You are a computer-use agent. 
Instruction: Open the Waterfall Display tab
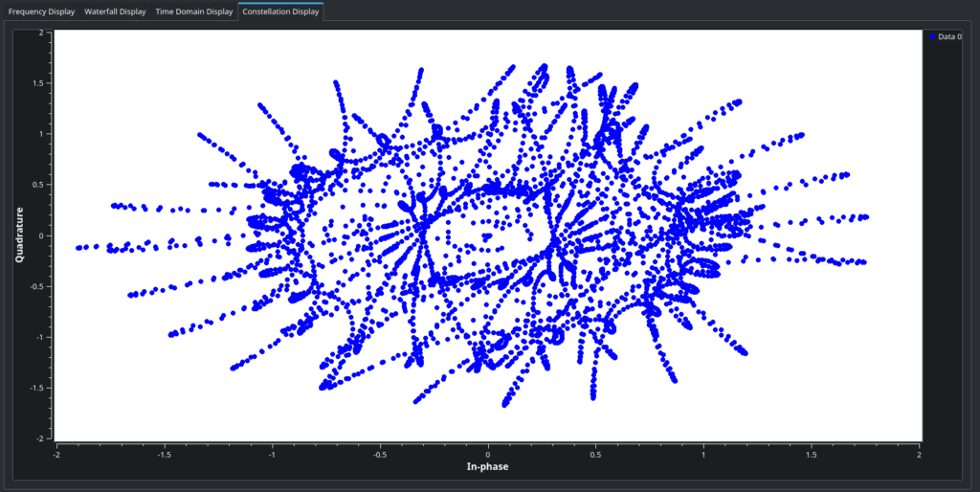(x=115, y=11)
